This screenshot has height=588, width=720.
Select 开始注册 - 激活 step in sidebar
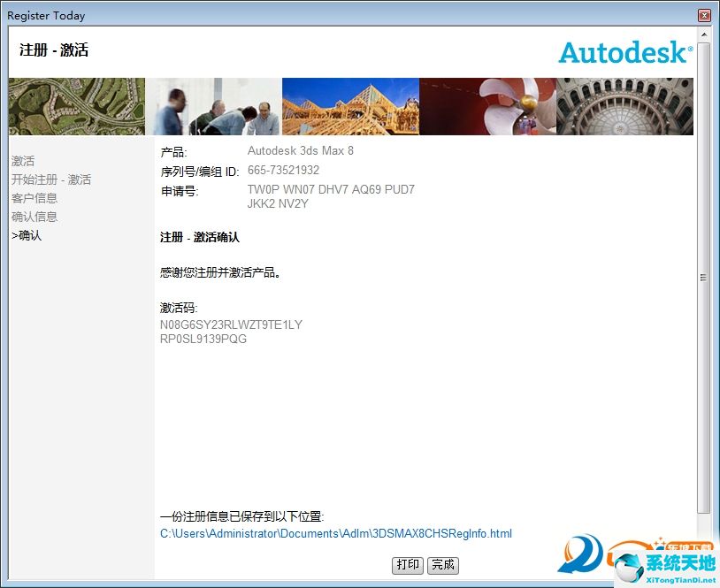tap(51, 179)
